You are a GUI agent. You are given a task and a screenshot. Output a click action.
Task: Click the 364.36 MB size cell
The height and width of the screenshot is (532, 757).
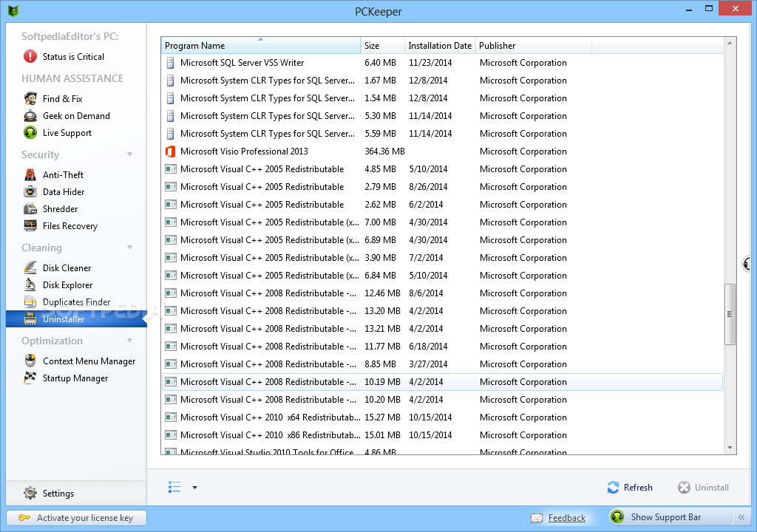click(384, 151)
